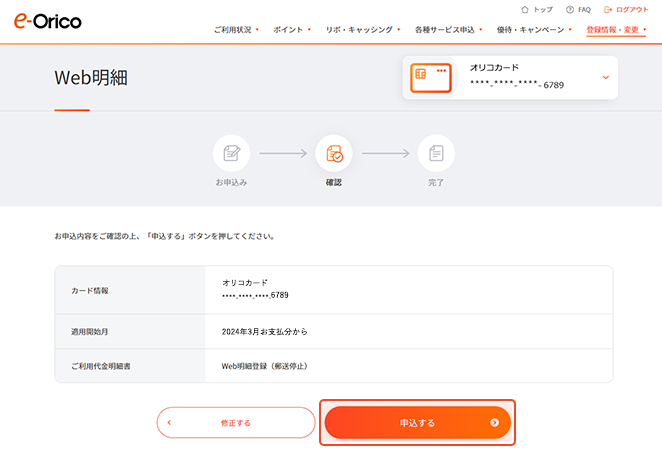Viewport: 662px width, 461px height.
Task: Click the 確認 step document-check icon
Action: (334, 153)
